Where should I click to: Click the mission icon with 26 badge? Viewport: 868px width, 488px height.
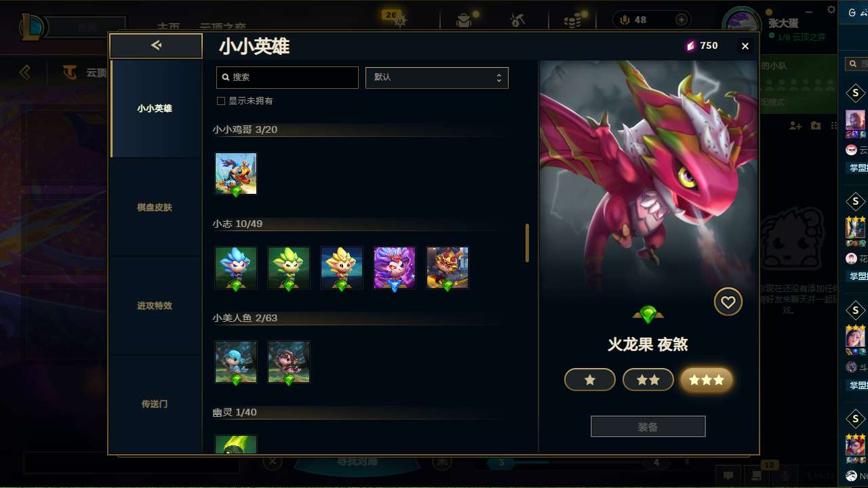(x=399, y=20)
